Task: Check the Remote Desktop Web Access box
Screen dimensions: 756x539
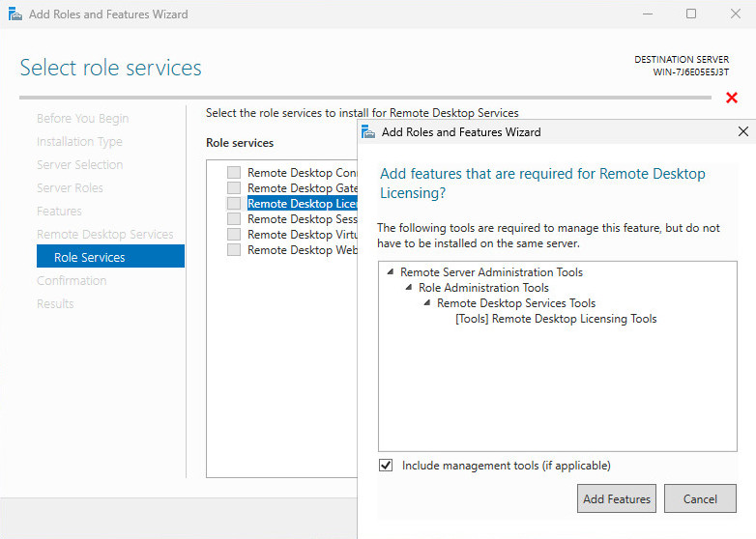Action: pos(234,249)
